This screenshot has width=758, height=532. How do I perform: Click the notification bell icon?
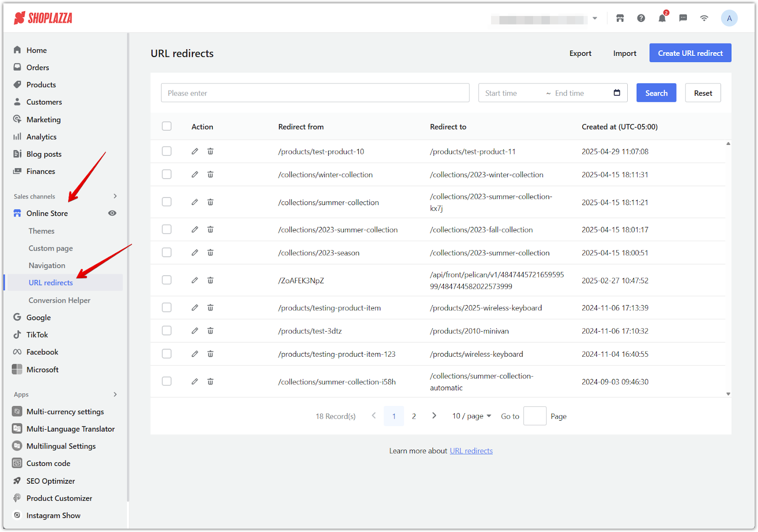(x=662, y=18)
